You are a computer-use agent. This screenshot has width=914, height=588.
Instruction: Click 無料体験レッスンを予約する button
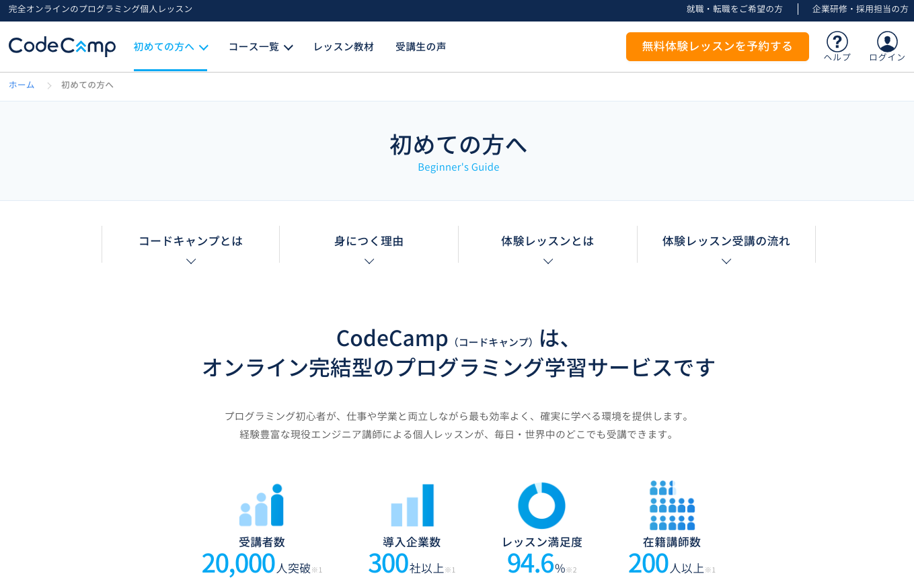(718, 47)
